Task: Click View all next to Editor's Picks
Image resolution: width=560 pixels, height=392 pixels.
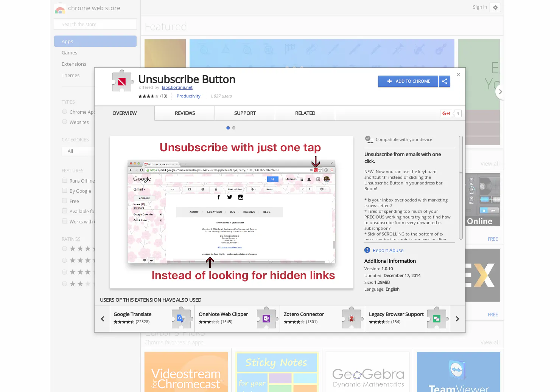Action: pos(490,342)
